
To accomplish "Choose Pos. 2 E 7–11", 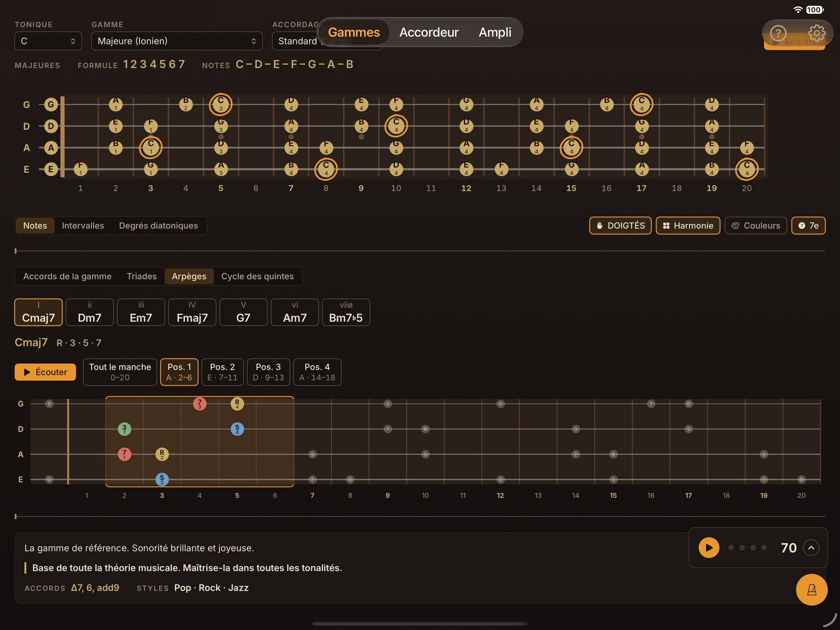I will (222, 372).
